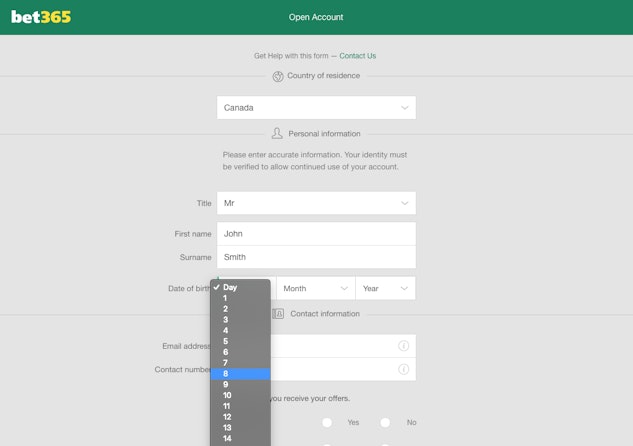Click the contact card icon beside Contact information
Screen dimensions: 633x446
tap(278, 314)
